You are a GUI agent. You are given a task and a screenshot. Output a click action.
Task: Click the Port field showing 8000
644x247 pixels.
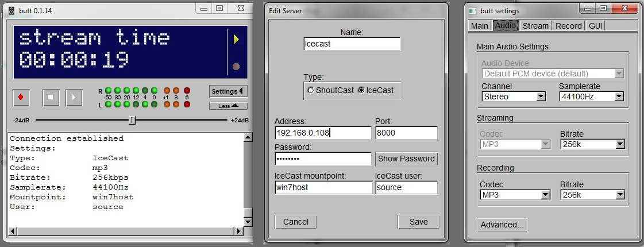click(406, 133)
